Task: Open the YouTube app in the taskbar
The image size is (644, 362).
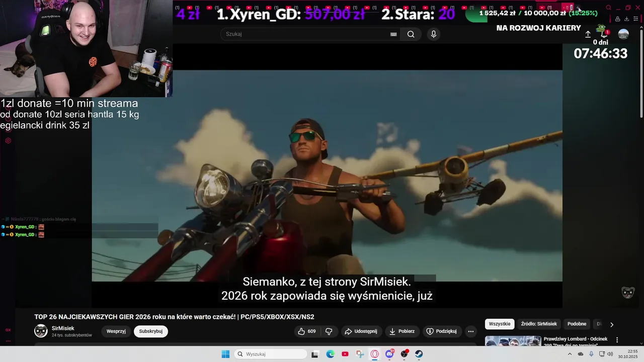Action: pyautogui.click(x=345, y=354)
